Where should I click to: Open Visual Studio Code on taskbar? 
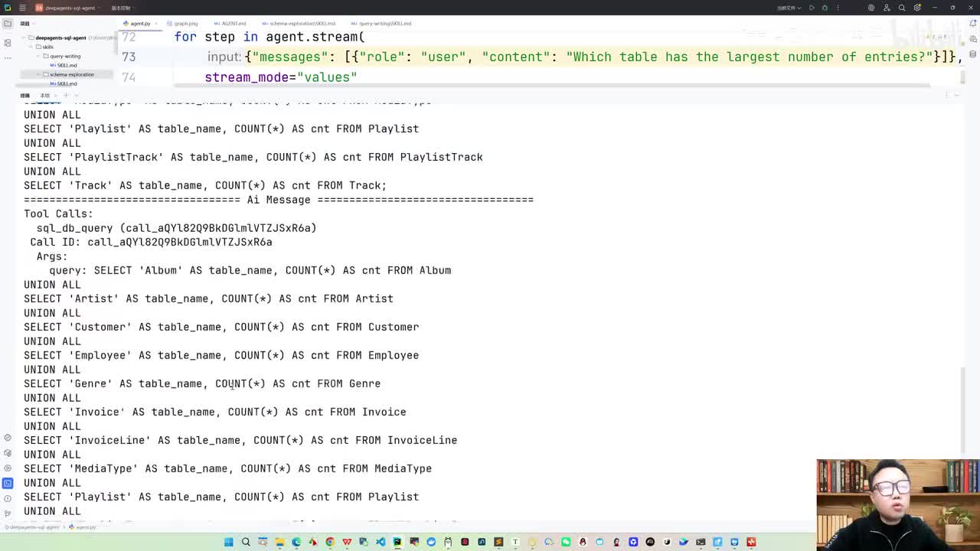[x=381, y=542]
